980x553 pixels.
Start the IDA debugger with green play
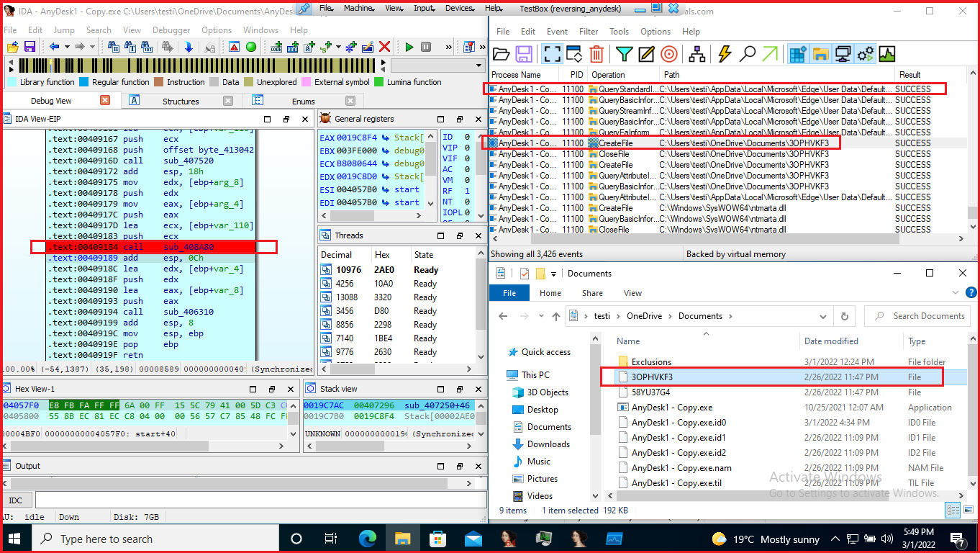(x=409, y=47)
